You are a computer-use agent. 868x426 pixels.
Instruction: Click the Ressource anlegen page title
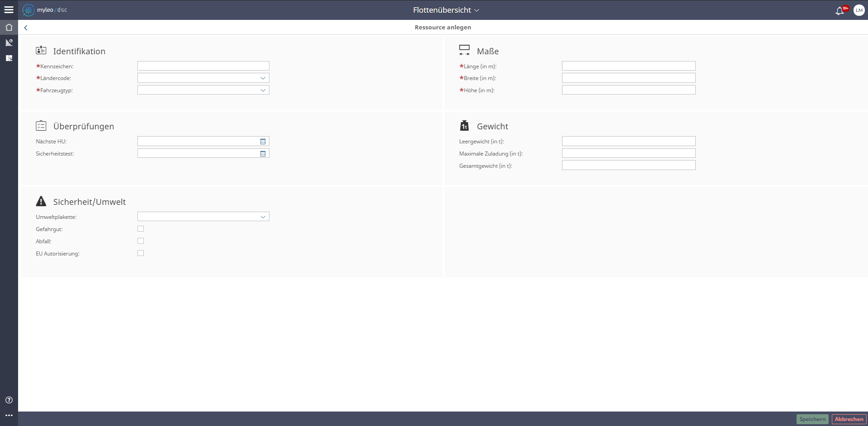coord(443,27)
